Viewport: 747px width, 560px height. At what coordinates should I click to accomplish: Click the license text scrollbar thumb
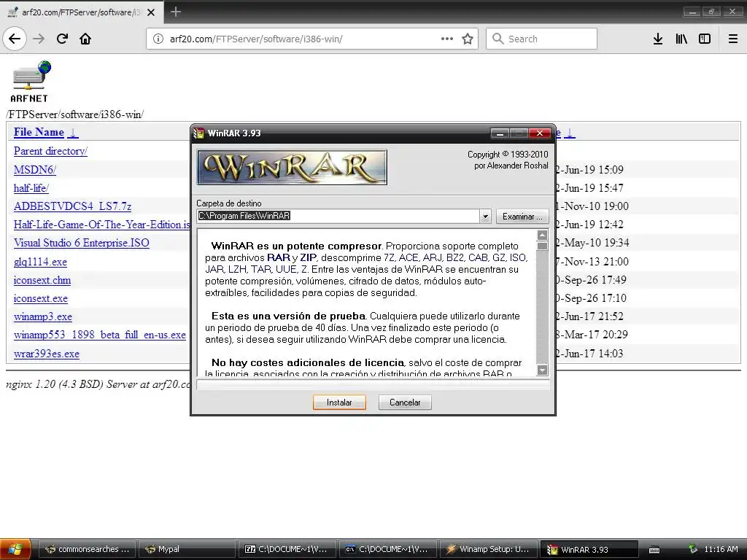click(542, 246)
